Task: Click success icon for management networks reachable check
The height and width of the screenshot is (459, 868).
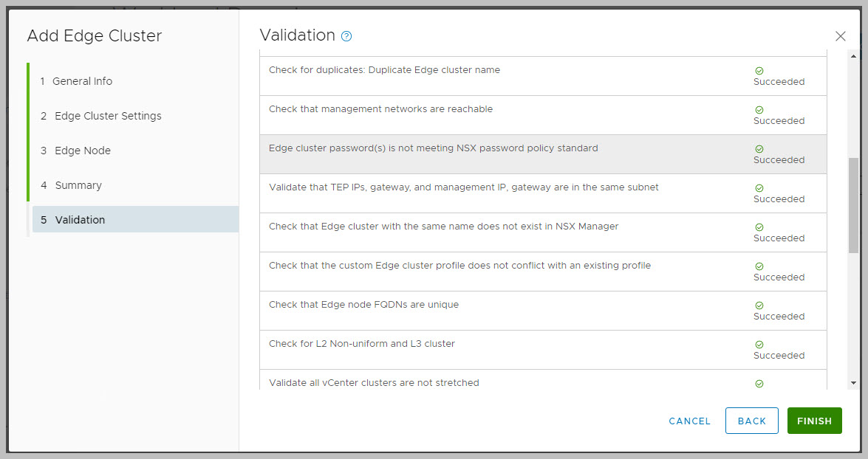Action: pos(759,110)
